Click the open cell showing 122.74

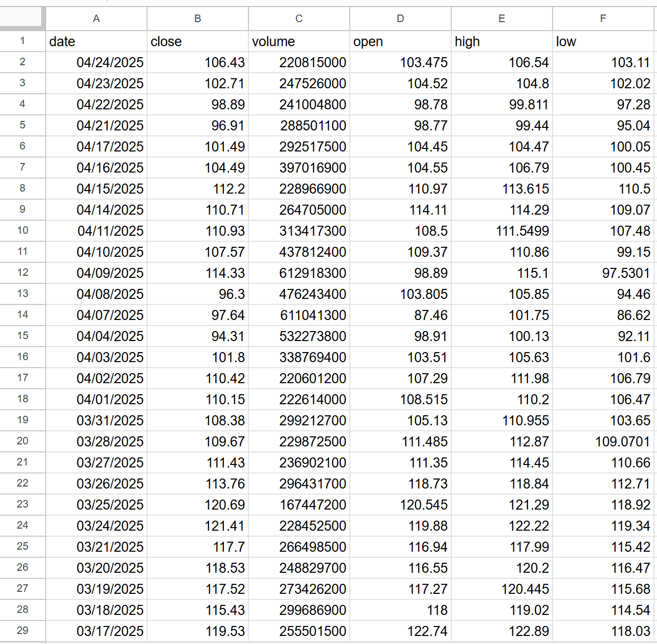pos(400,631)
